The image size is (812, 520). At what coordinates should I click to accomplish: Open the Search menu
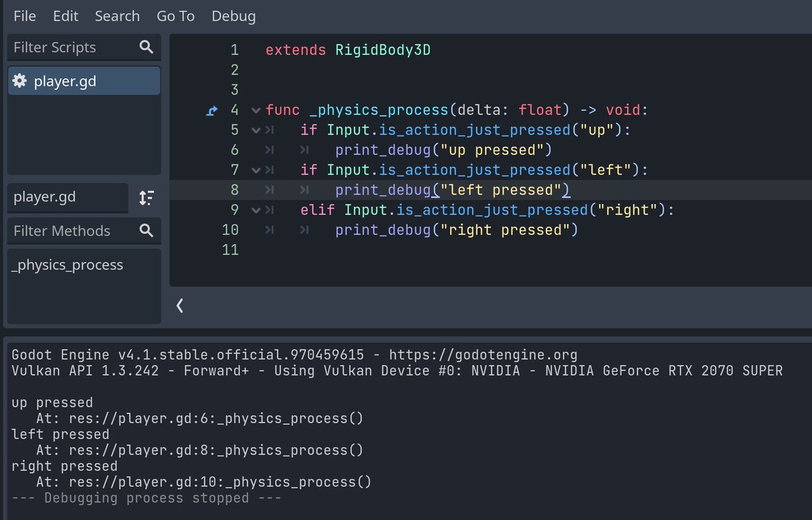click(x=117, y=16)
